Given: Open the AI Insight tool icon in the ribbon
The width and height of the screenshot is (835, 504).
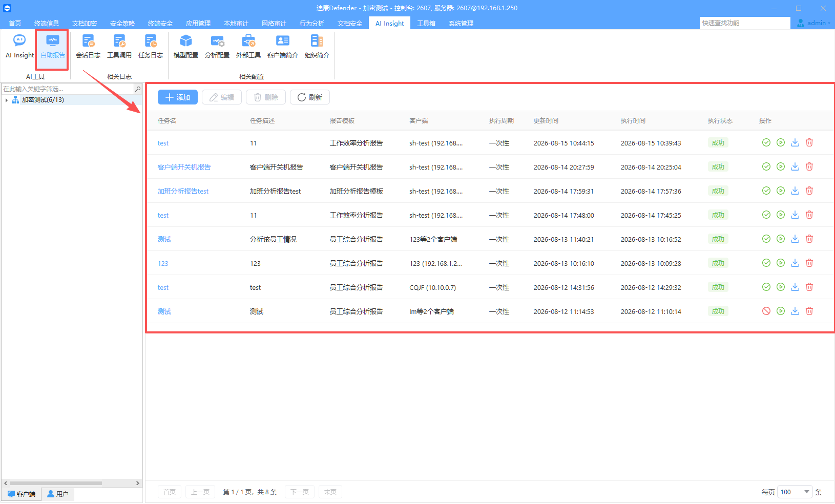Looking at the screenshot, I should [x=19, y=47].
